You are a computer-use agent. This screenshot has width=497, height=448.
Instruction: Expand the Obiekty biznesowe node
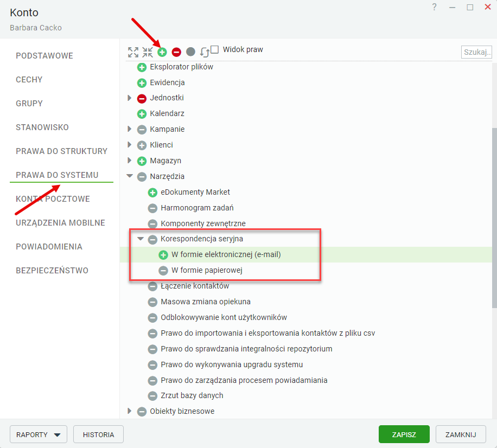129,411
